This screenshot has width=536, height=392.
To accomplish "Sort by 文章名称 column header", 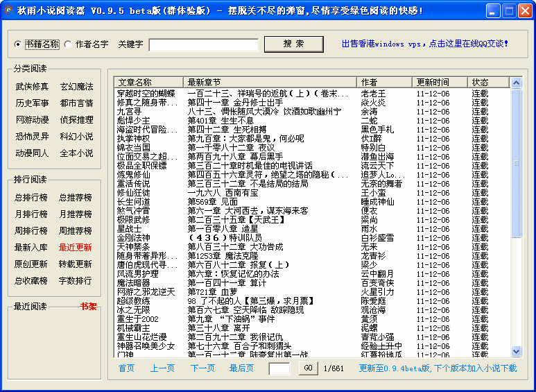I will (135, 83).
